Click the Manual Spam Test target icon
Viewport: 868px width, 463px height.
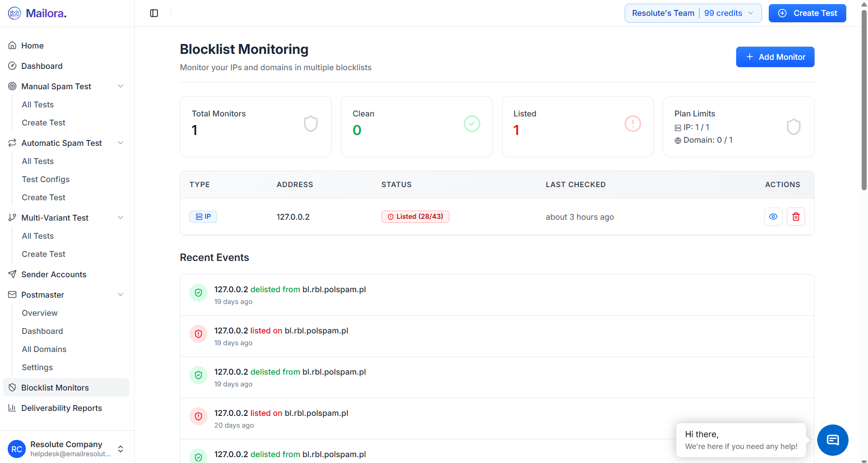[12, 86]
